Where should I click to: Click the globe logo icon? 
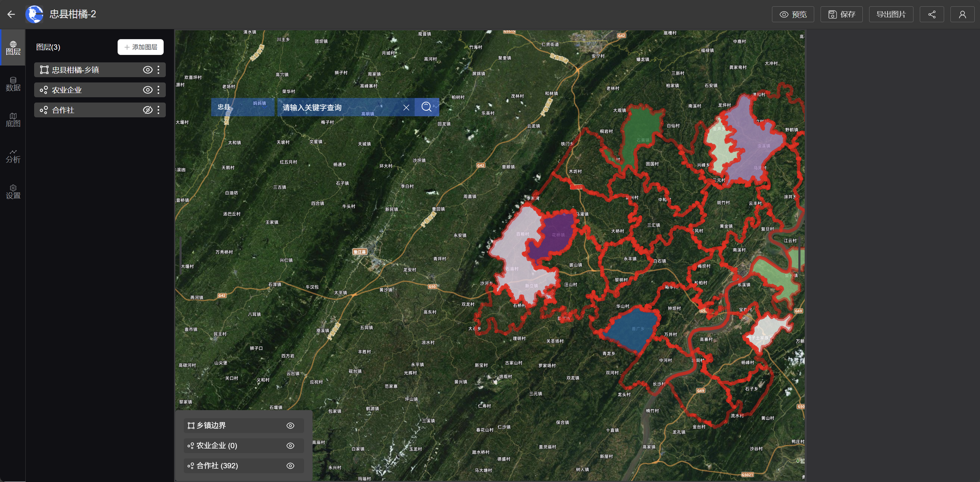[34, 14]
